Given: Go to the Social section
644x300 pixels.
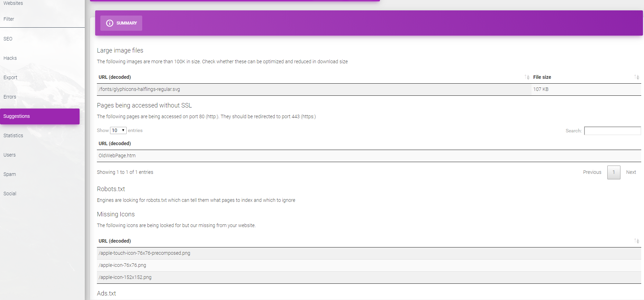Looking at the screenshot, I should pos(10,194).
